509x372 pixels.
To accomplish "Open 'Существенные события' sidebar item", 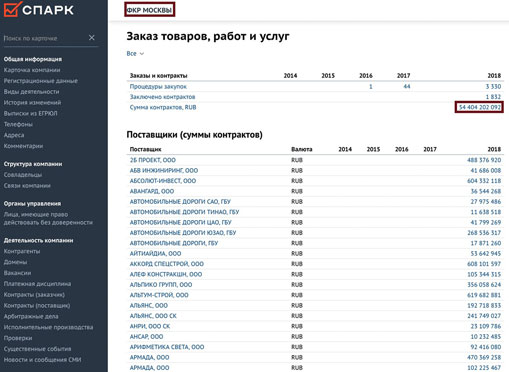I will 37,349.
